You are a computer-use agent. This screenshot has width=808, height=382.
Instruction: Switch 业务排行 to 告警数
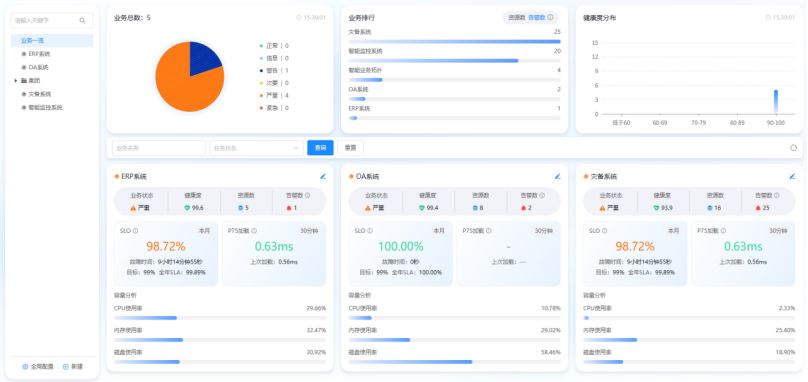536,18
